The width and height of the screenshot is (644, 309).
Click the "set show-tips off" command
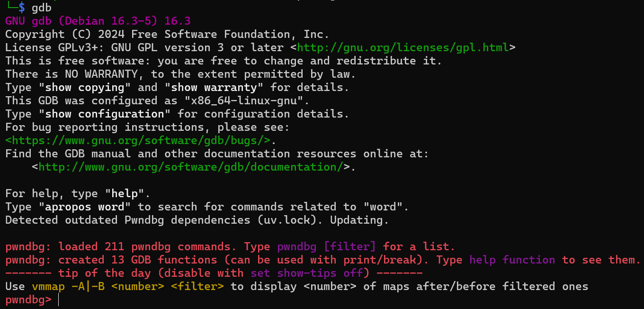coord(307,273)
